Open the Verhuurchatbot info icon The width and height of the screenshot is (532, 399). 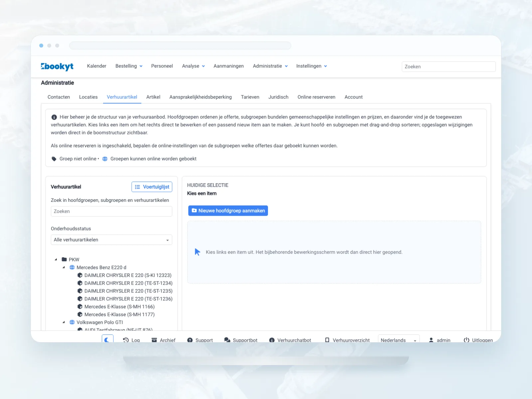pos(272,340)
